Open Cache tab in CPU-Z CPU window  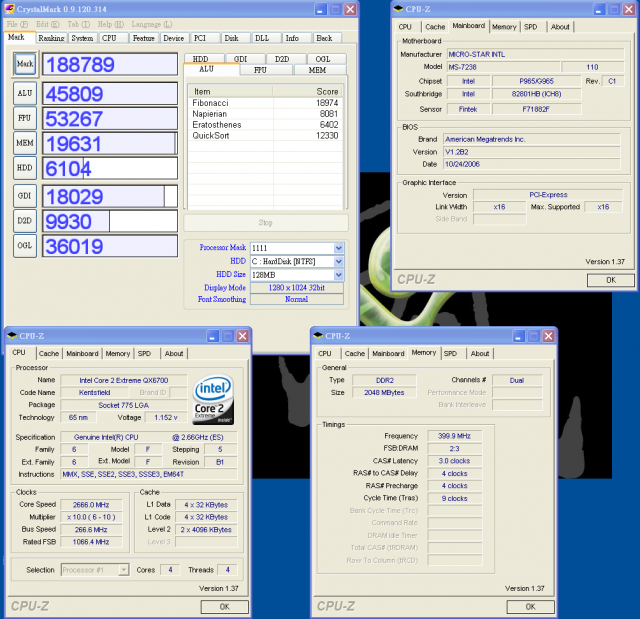tap(49, 354)
